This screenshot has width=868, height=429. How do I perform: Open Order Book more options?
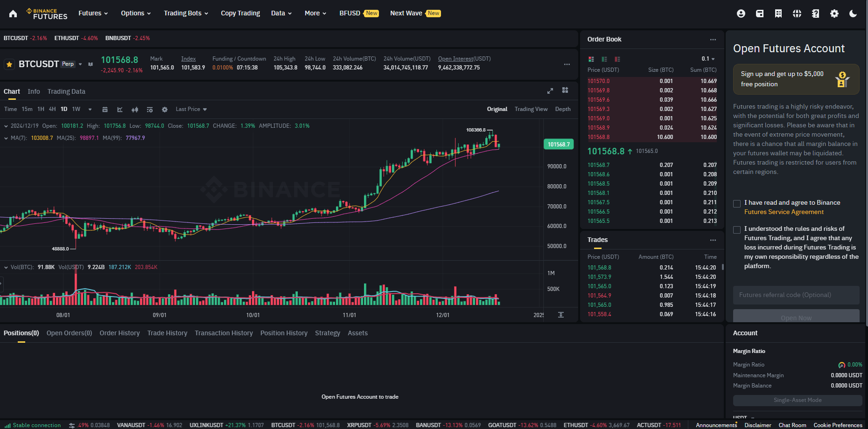[x=713, y=40]
